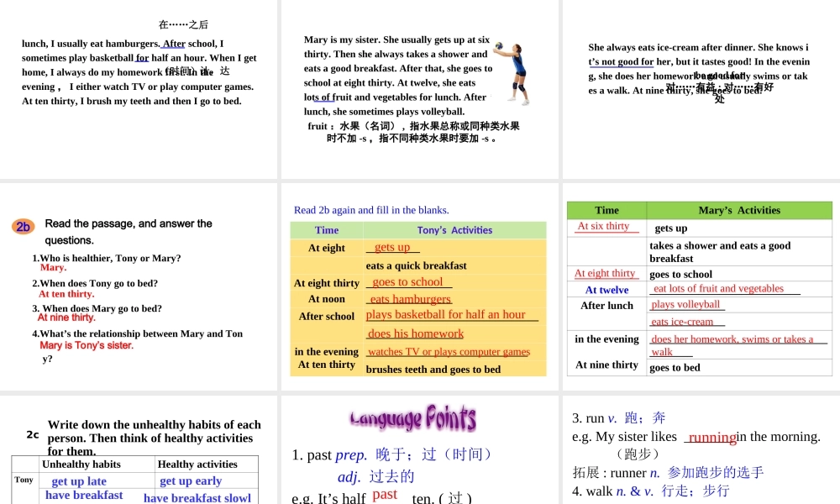Click 'Read 2b again and fill in the blanks.'

[371, 210]
